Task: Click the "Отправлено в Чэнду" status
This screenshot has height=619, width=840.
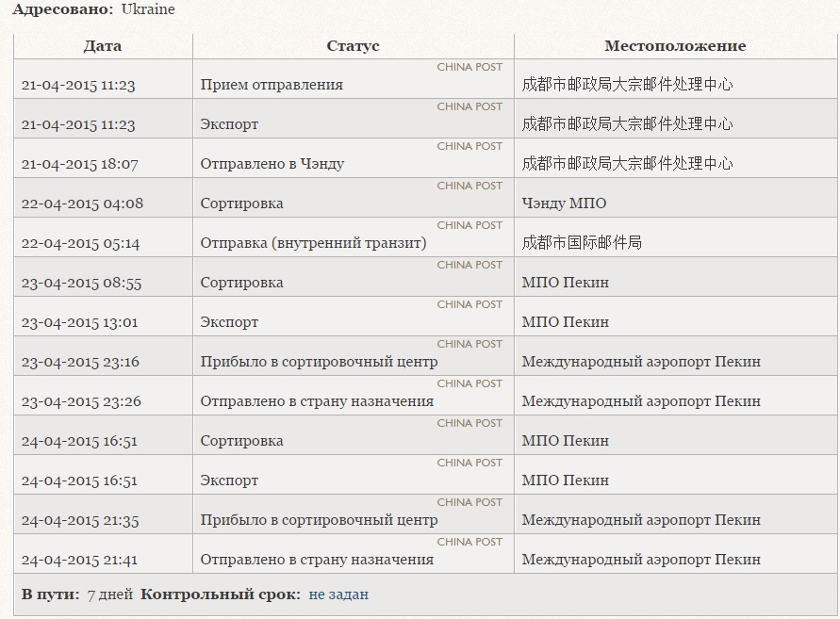Action: 272,164
